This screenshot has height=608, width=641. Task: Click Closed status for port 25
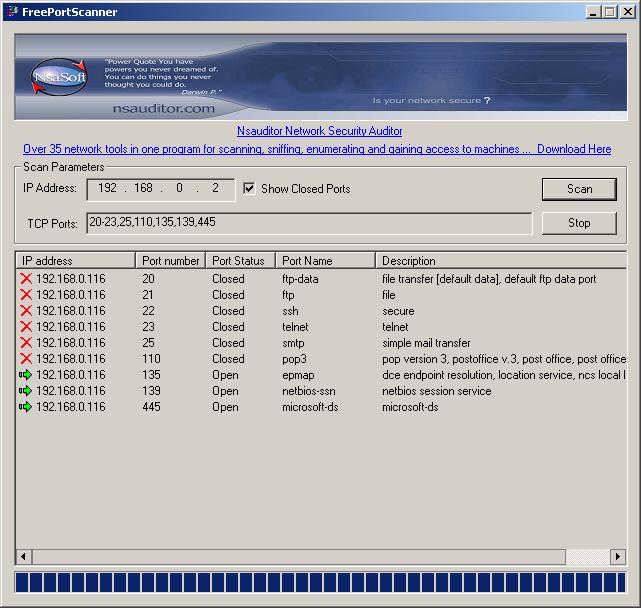[x=228, y=343]
